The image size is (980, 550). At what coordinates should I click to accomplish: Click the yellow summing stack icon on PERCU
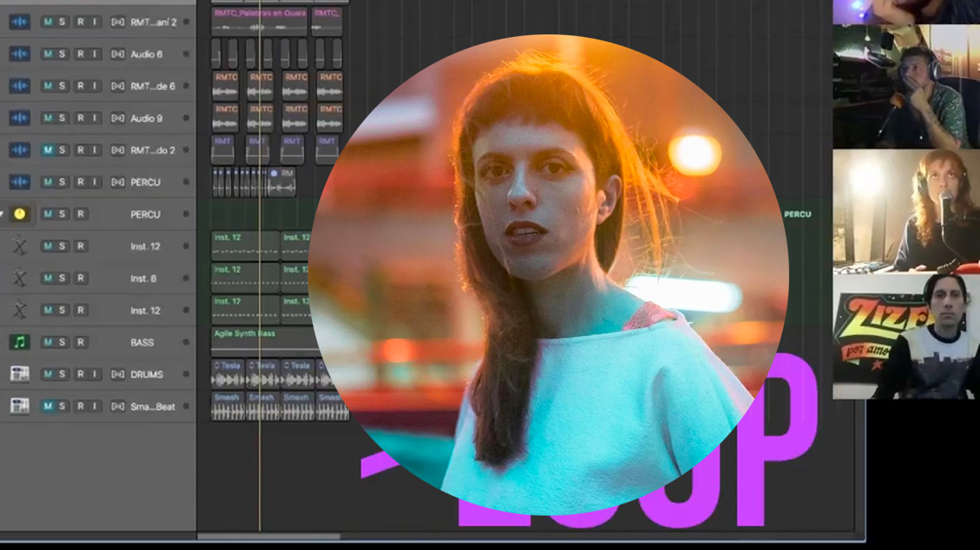click(20, 214)
